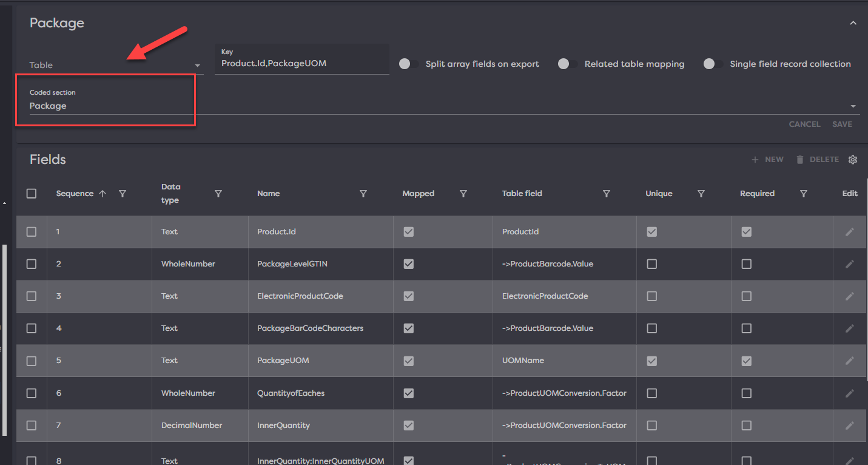Screen dimensions: 868x465
Task: Click the Fields settings gear icon
Action: click(x=853, y=160)
